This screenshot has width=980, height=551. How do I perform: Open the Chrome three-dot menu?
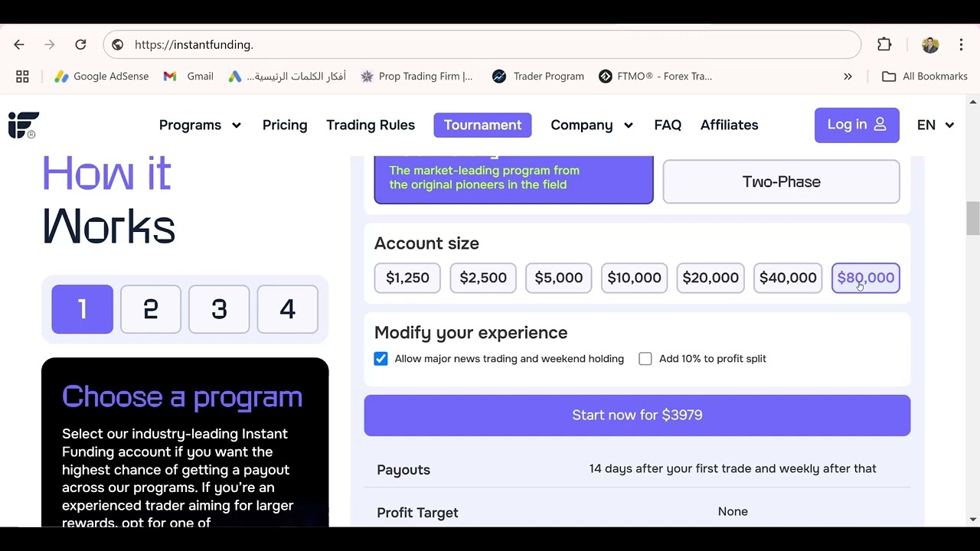pyautogui.click(x=961, y=44)
